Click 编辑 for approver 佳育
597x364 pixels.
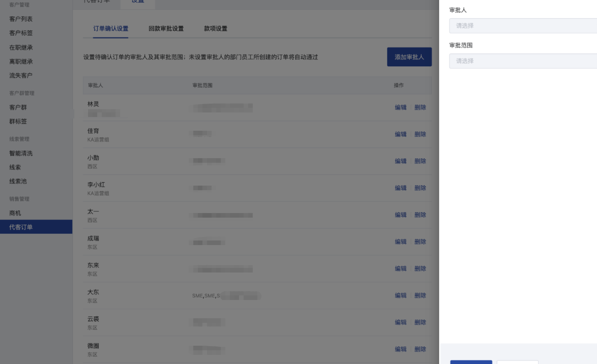[x=401, y=134]
